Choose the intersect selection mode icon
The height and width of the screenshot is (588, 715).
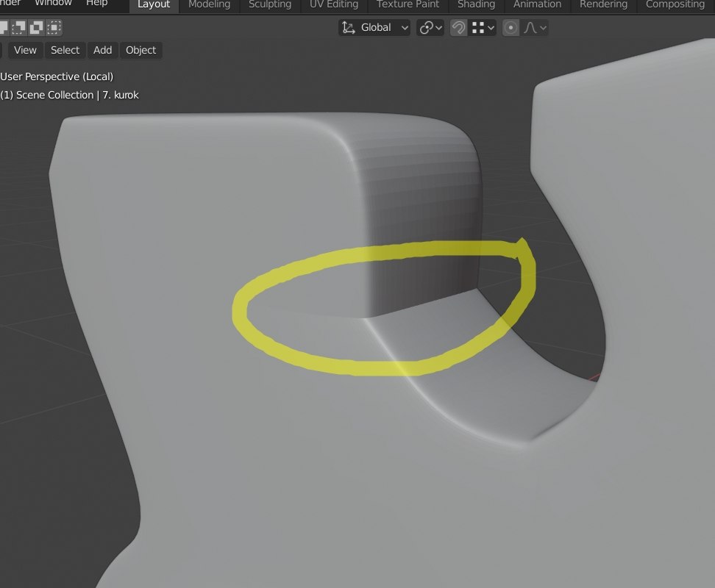[54, 28]
